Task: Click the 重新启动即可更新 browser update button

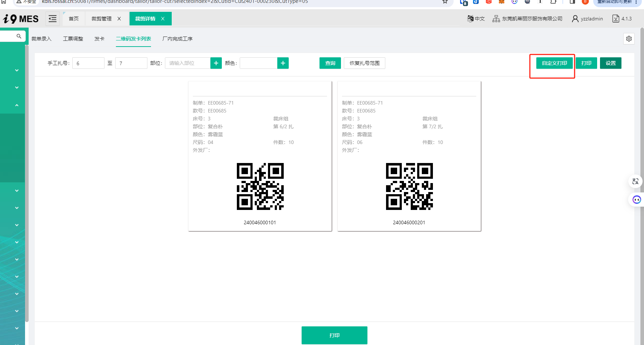Action: 618,2
